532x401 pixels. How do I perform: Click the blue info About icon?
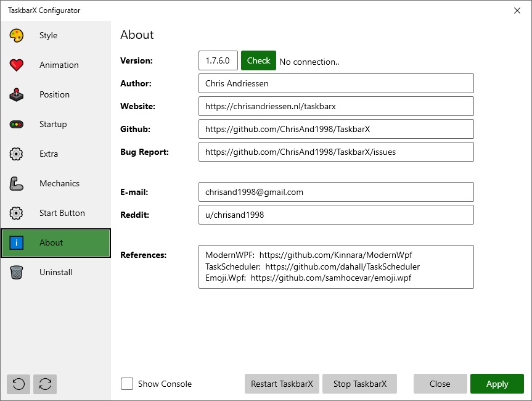16,243
